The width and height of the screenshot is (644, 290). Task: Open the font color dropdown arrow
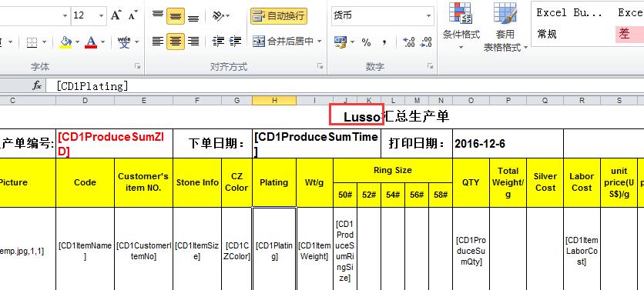(102, 42)
